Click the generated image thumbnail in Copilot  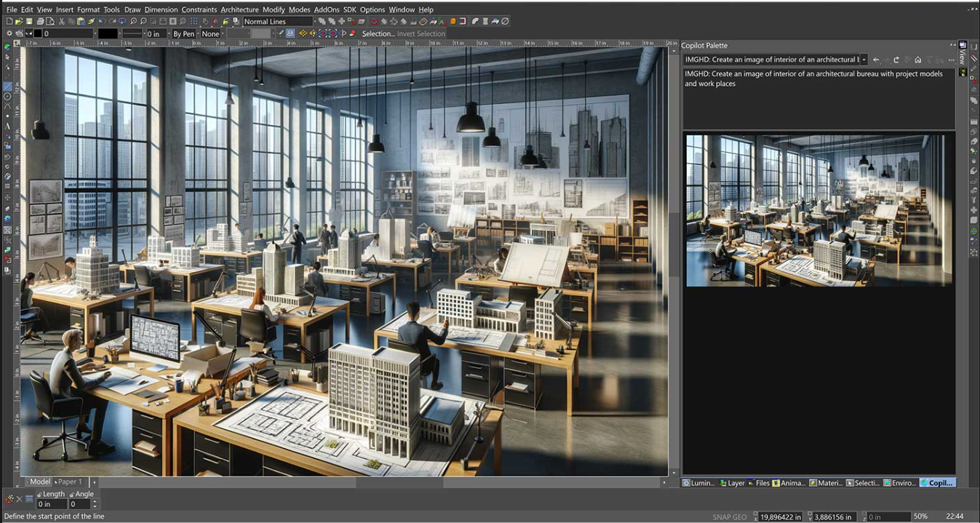point(818,210)
